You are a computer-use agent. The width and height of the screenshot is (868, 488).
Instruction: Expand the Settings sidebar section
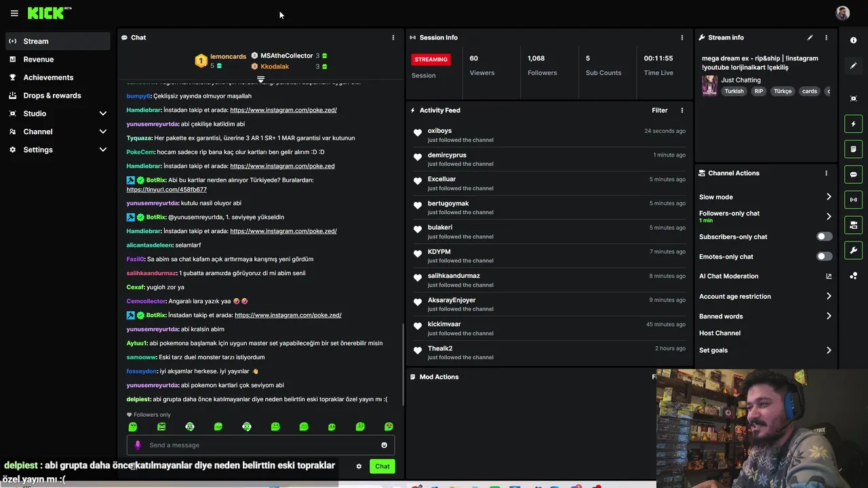point(103,150)
